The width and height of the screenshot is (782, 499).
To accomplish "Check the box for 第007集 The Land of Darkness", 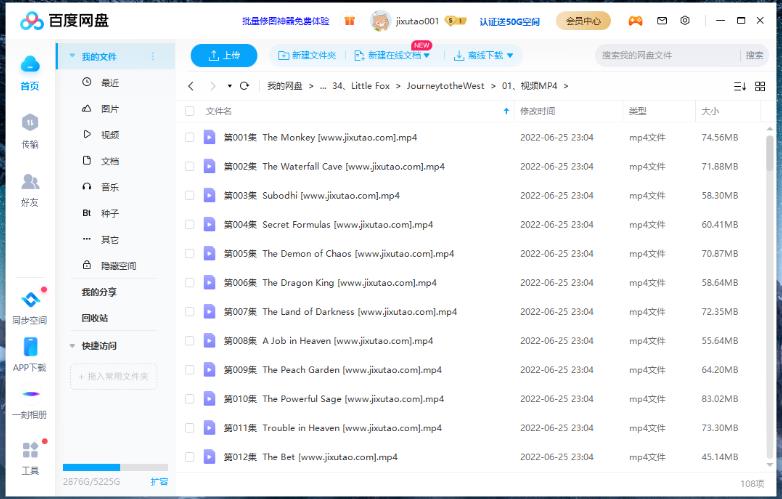I will [x=190, y=312].
